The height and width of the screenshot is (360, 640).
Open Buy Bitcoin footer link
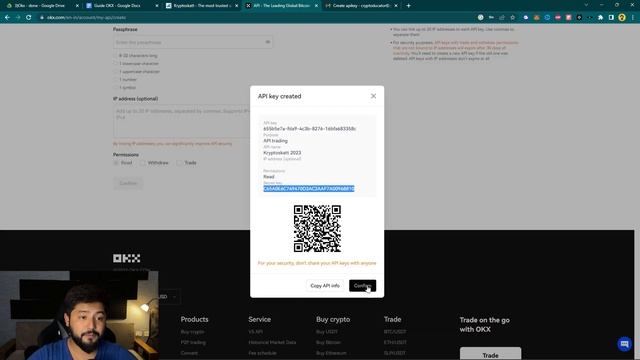328,342
